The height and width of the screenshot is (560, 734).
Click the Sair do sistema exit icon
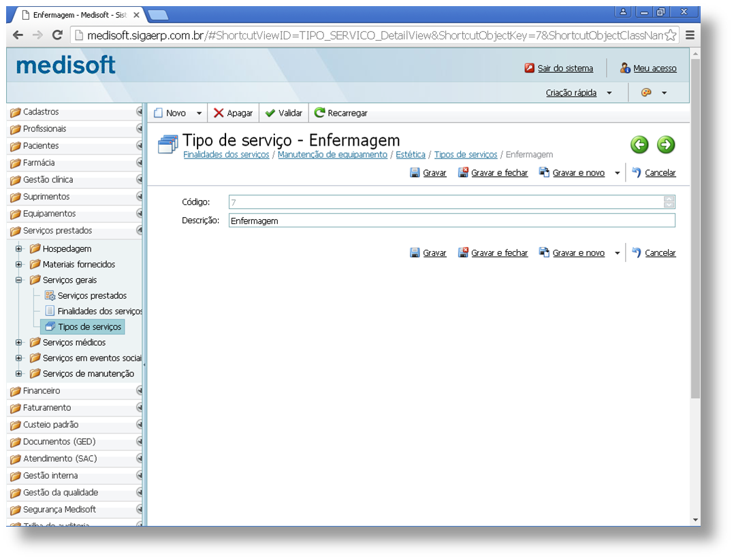[x=529, y=68]
